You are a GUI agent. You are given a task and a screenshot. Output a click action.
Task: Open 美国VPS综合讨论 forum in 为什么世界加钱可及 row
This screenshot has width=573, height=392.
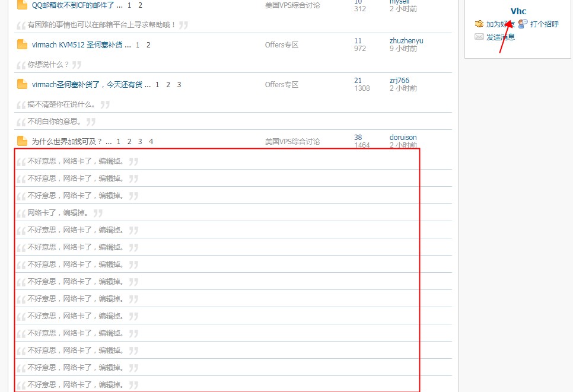(x=292, y=141)
